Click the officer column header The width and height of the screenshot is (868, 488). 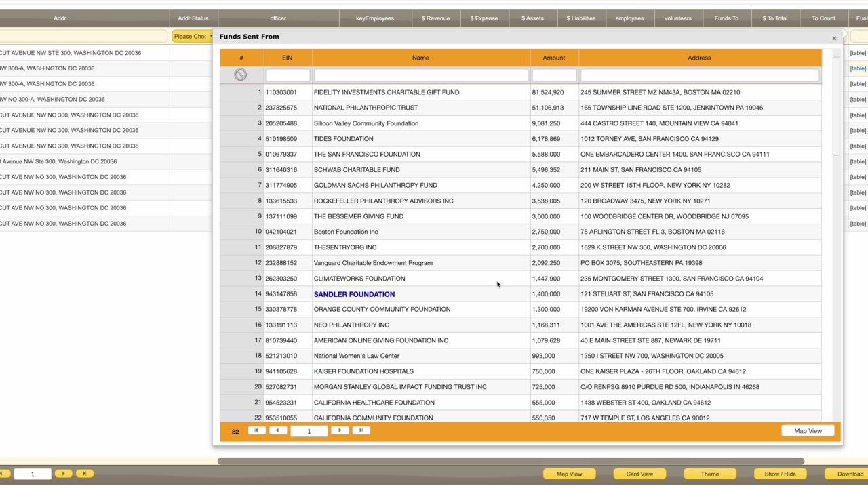[x=278, y=18]
